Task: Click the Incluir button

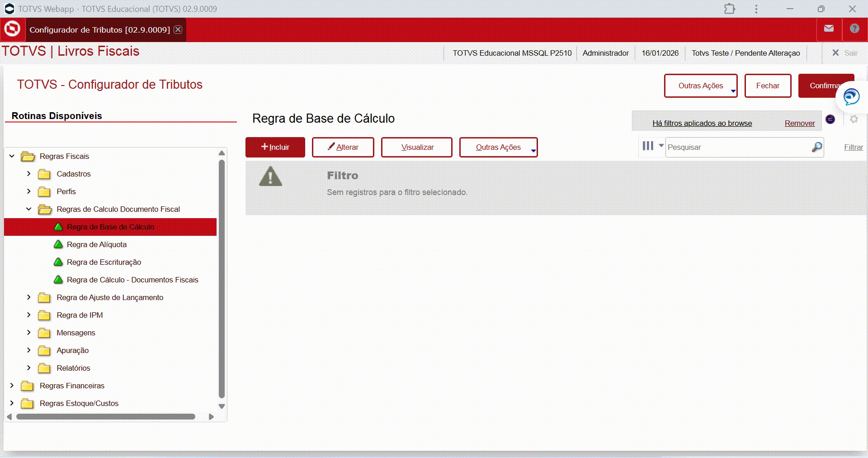Action: 275,147
